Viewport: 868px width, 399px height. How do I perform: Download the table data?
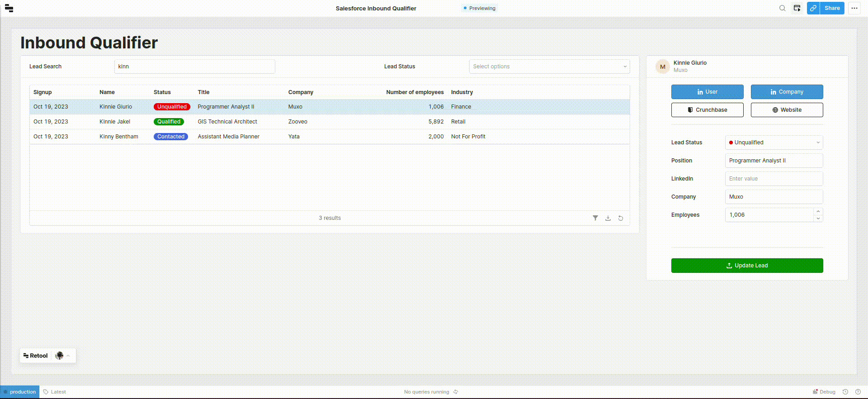pyautogui.click(x=608, y=218)
